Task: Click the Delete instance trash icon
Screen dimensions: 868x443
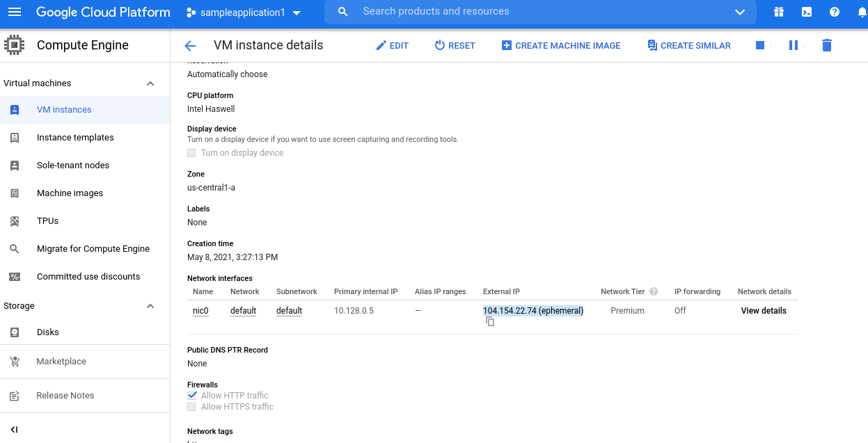Action: [826, 45]
